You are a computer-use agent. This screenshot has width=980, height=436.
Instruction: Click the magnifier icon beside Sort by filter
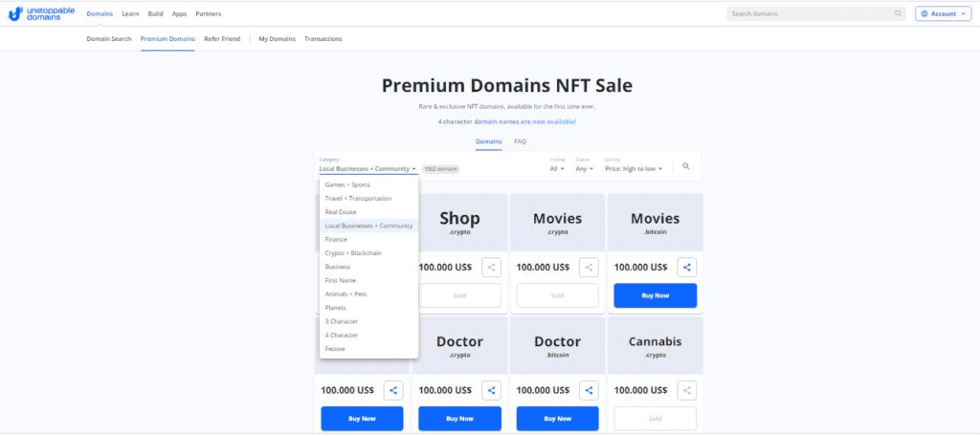point(685,166)
